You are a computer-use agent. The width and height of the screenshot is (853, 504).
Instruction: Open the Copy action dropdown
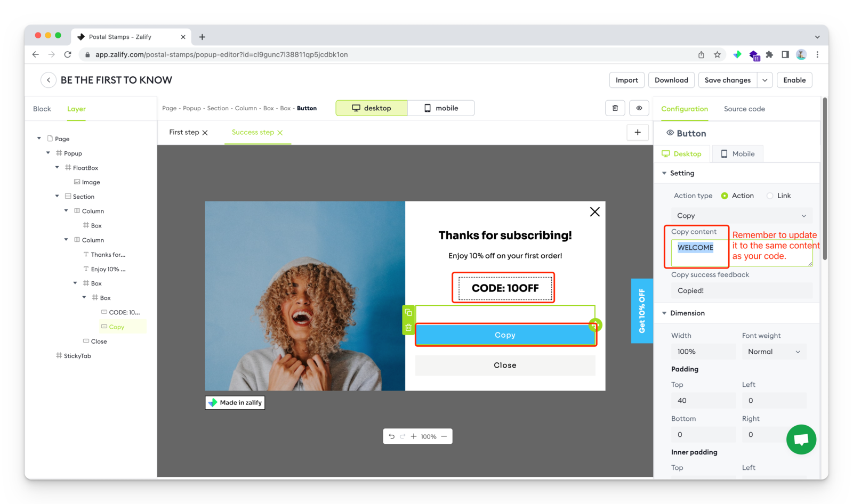coord(741,216)
